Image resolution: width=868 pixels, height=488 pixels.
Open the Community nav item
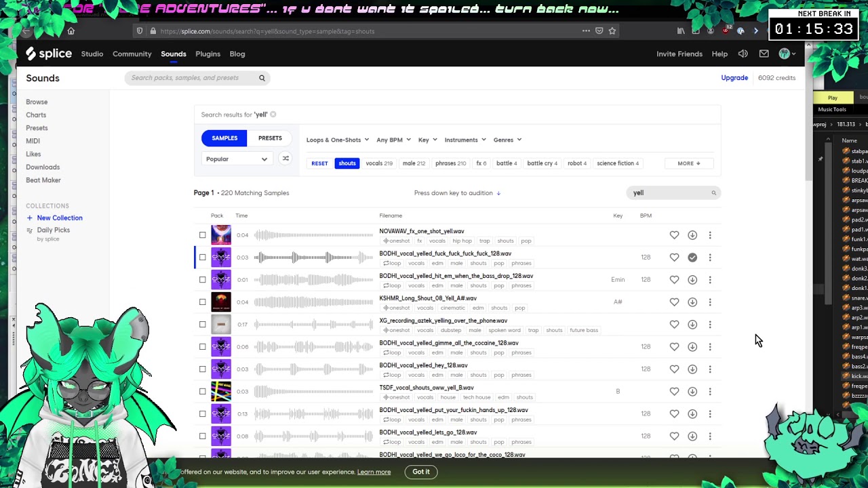(x=132, y=54)
